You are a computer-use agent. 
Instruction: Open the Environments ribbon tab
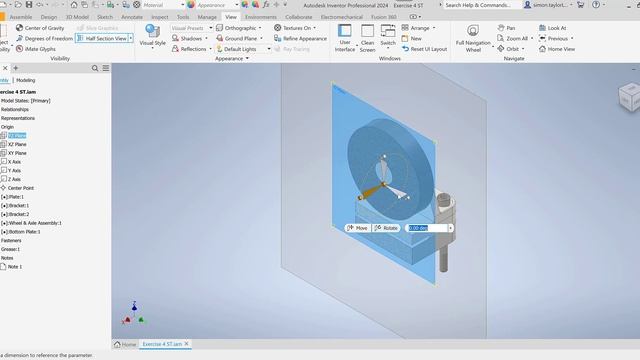click(261, 17)
